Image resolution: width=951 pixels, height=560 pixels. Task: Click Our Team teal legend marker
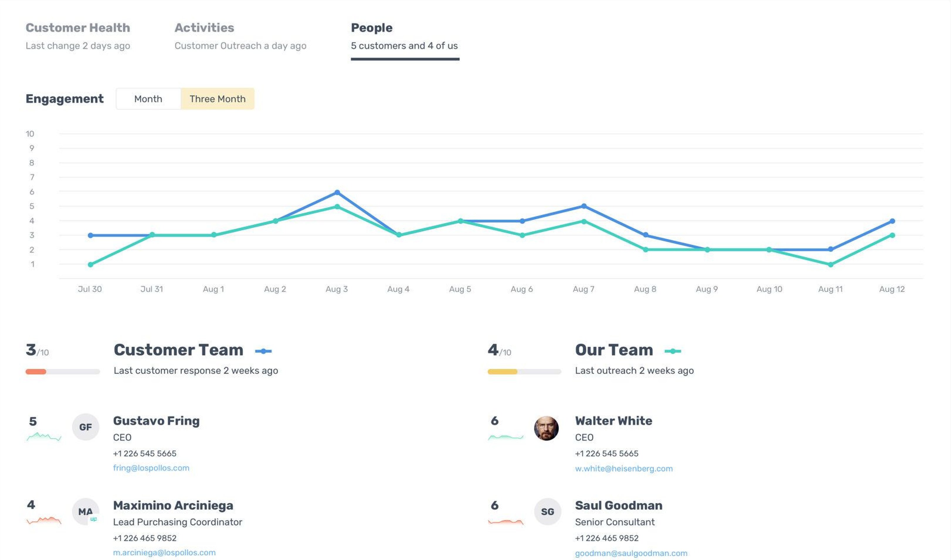click(x=673, y=351)
